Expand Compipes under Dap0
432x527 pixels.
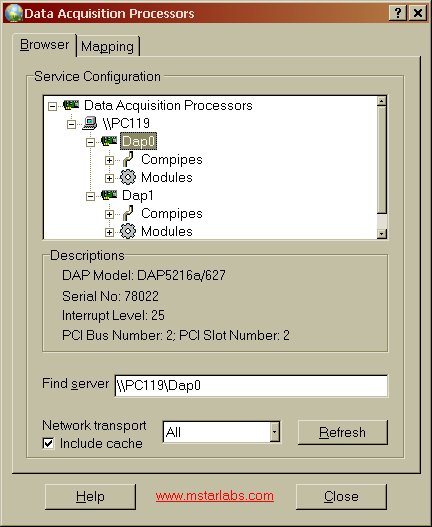pos(109,160)
